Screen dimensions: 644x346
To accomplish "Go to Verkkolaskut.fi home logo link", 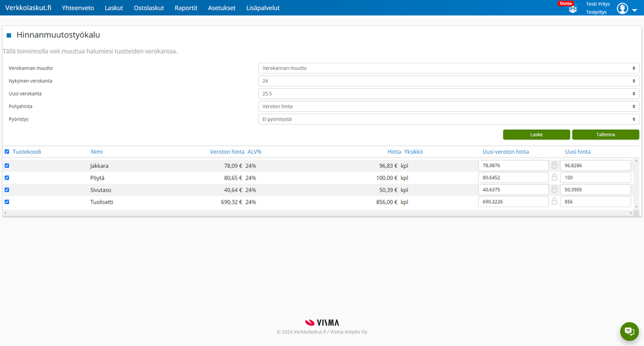I will click(x=28, y=8).
